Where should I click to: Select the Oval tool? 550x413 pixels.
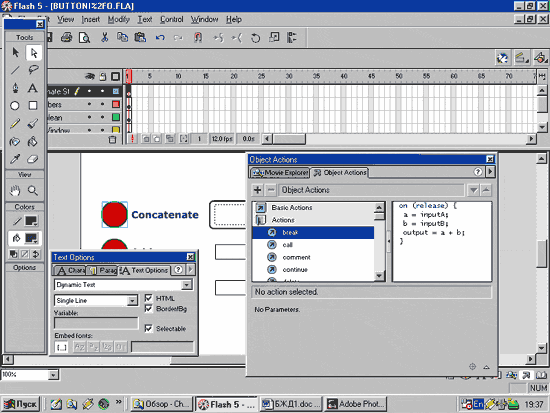(x=15, y=106)
